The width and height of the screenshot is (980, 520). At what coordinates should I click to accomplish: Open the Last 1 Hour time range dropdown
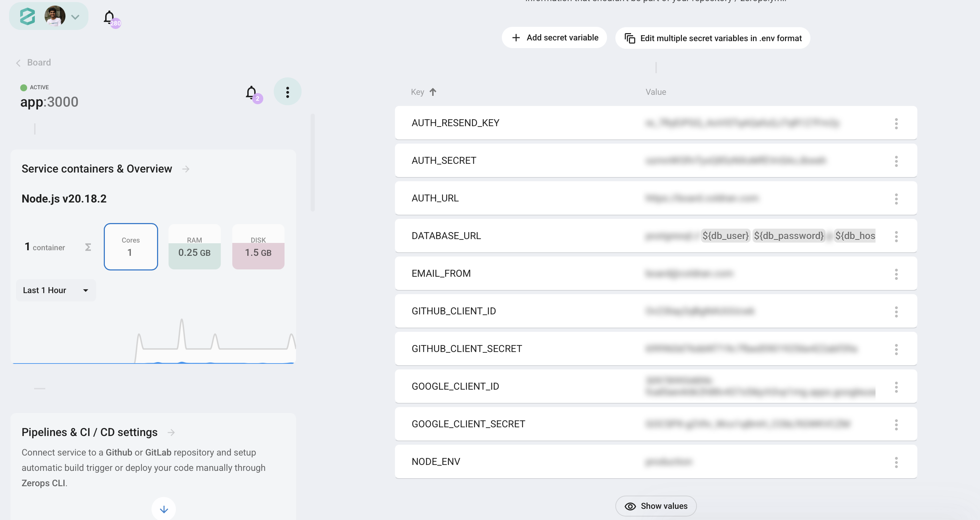coord(55,290)
